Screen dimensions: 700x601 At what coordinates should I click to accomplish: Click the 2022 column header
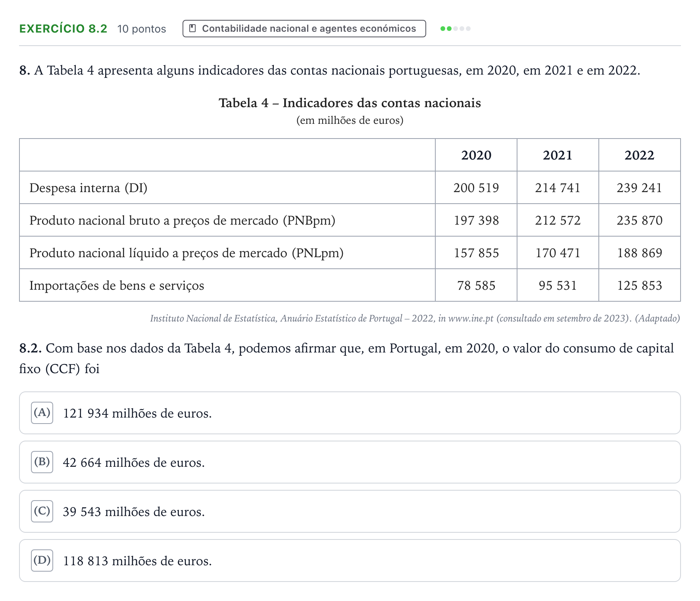(639, 155)
